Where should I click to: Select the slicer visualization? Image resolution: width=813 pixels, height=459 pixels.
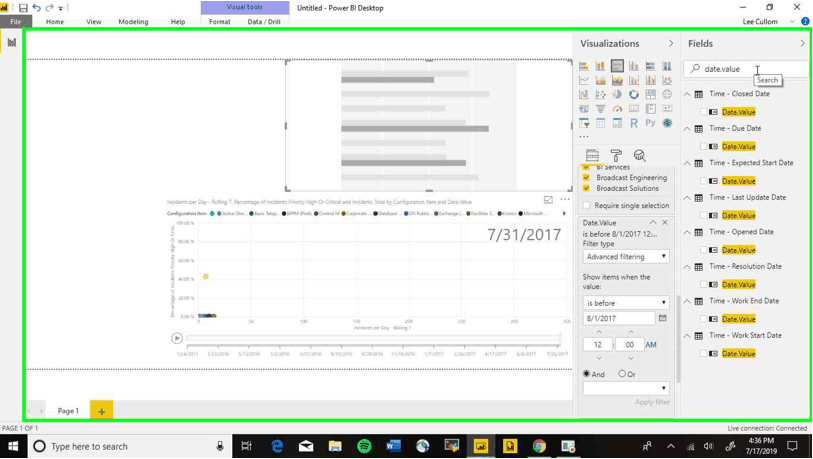click(584, 123)
